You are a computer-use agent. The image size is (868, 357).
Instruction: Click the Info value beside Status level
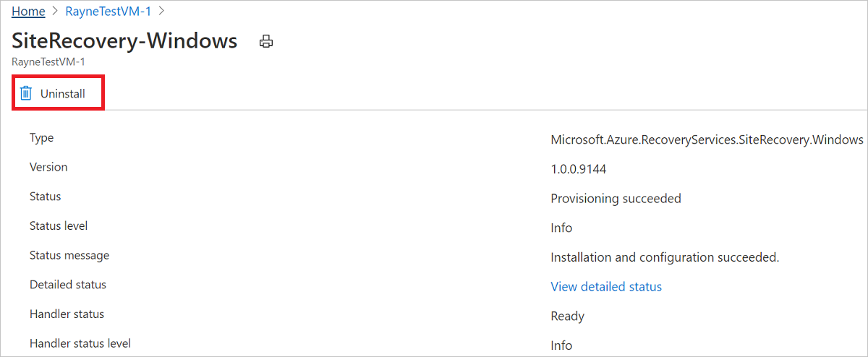pyautogui.click(x=561, y=228)
